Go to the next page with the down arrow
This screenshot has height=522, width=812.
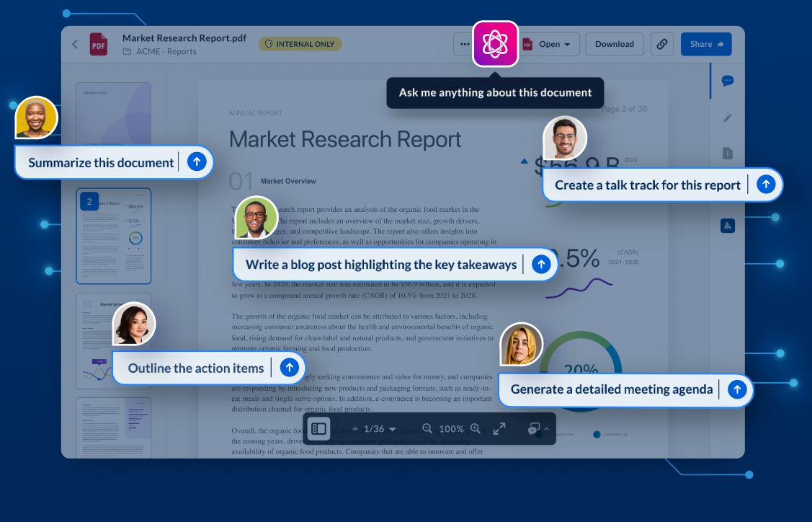[393, 429]
